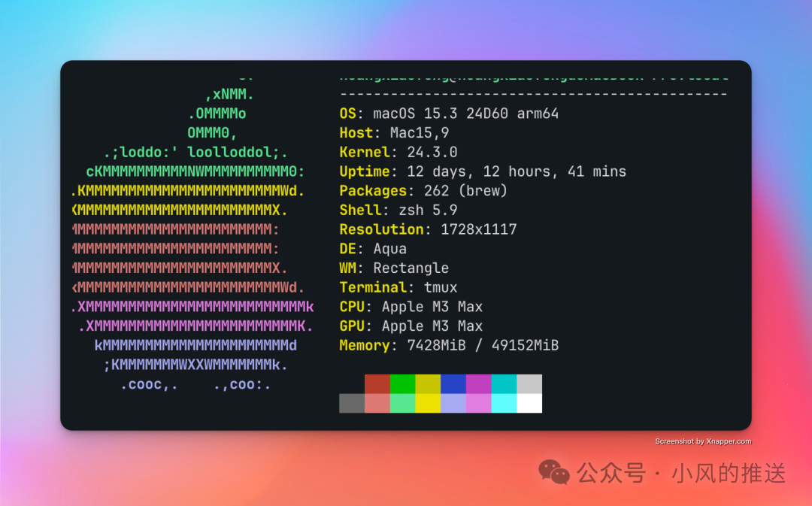Click the yellow 'Resolution' label

(381, 229)
